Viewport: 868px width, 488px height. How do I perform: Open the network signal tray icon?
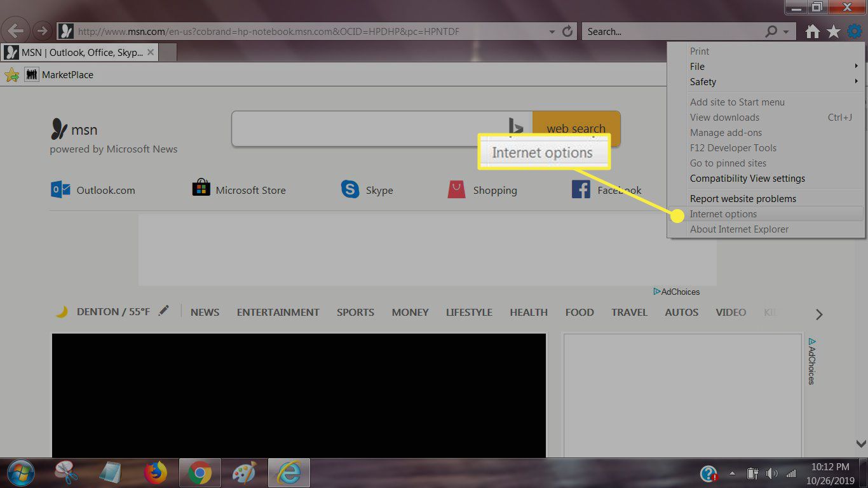[x=791, y=474]
